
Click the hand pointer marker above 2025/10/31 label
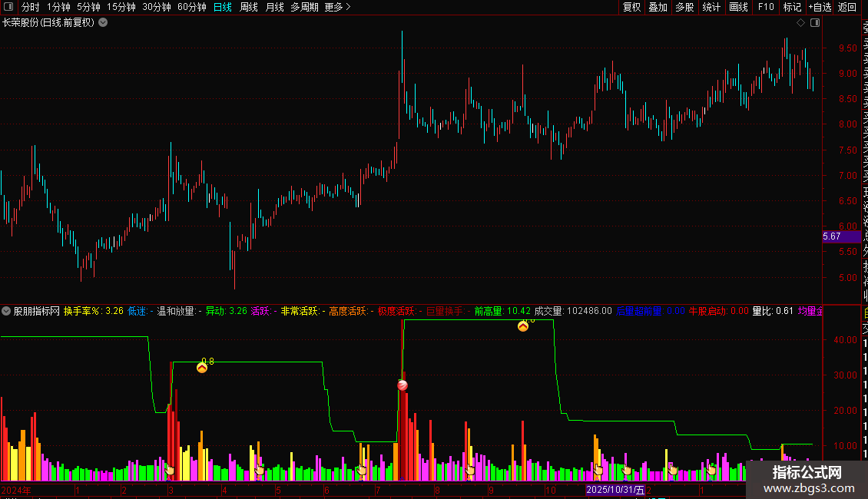pyautogui.click(x=626, y=470)
